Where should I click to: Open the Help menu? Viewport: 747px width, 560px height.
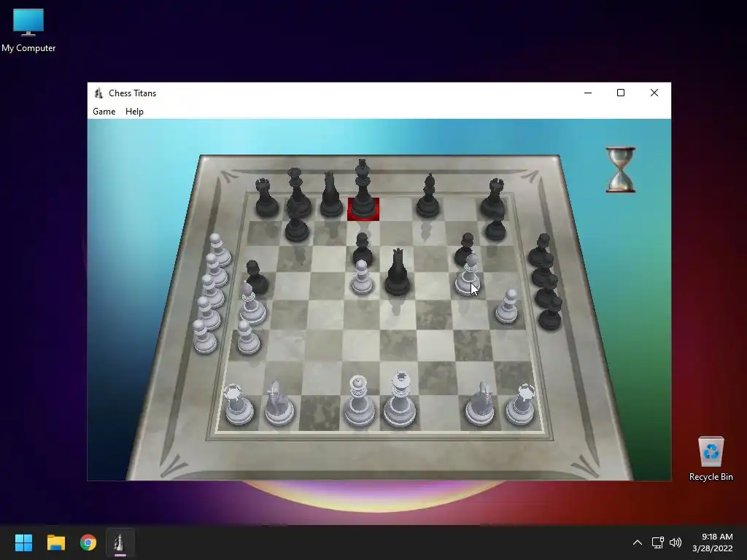click(134, 112)
